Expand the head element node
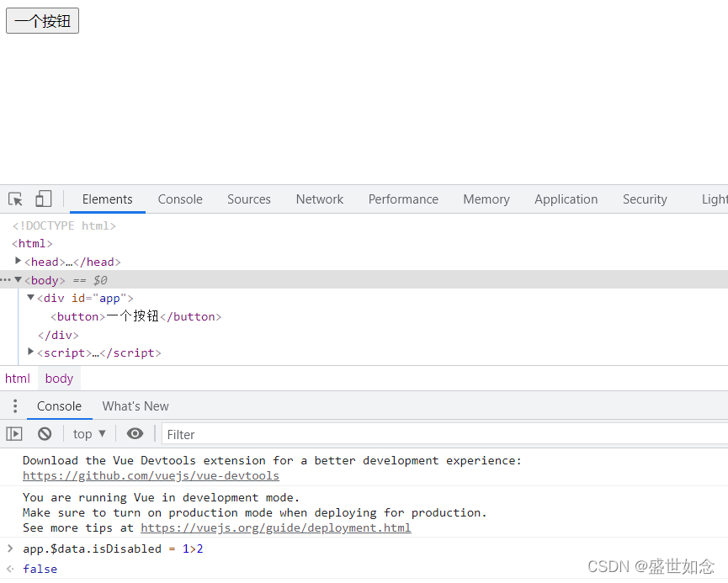This screenshot has height=583, width=728. pos(19,261)
